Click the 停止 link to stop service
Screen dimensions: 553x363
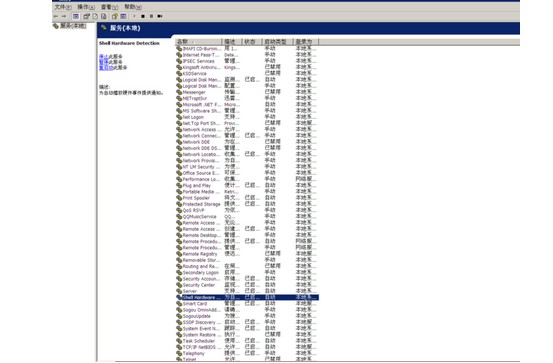(x=103, y=56)
